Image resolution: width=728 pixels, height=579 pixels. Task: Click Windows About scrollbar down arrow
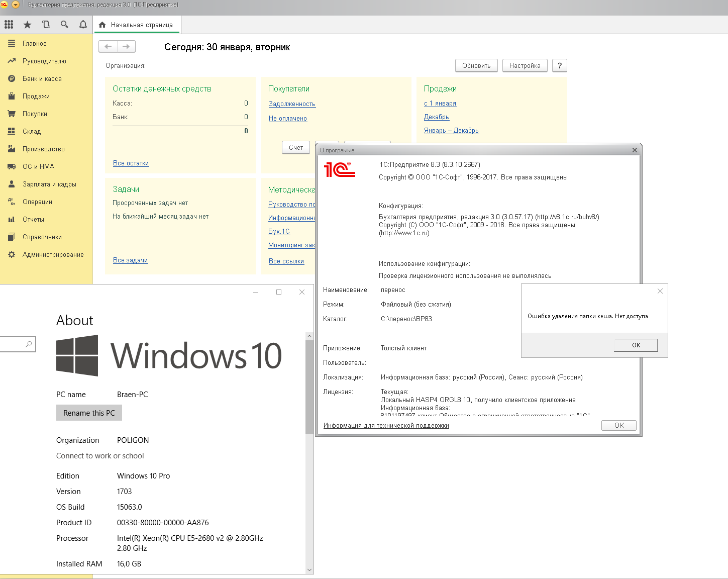pyautogui.click(x=309, y=570)
